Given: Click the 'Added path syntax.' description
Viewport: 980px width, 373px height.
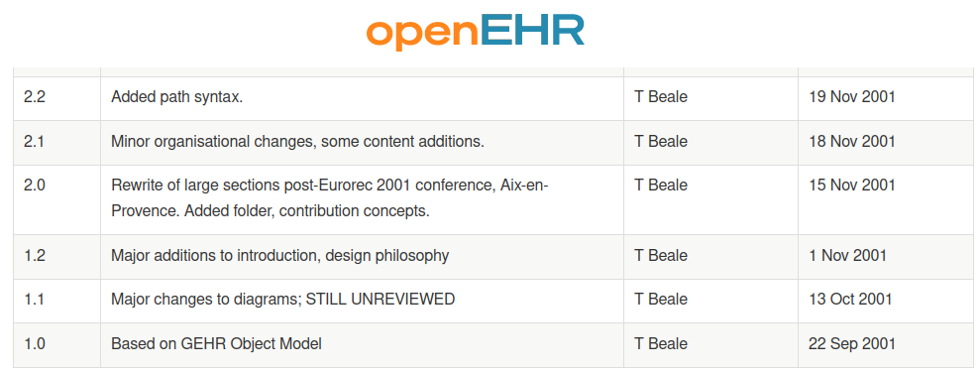Looking at the screenshot, I should 176,97.
